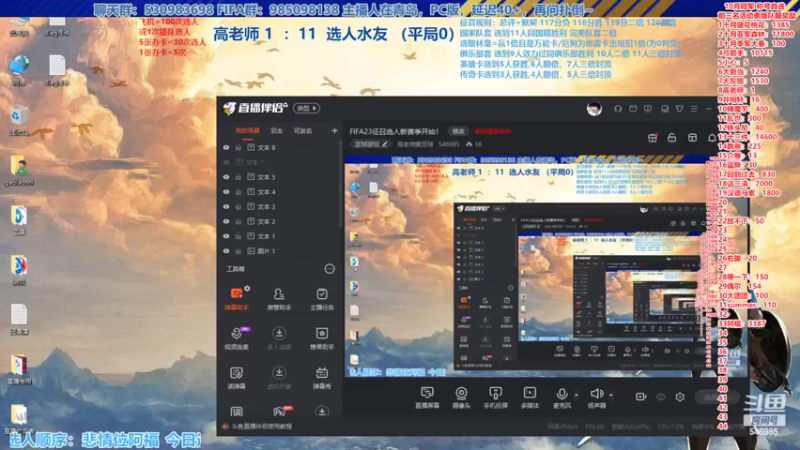Download the 多人连麦 multi-user link tool
This screenshot has height=450, width=800.
279,338
